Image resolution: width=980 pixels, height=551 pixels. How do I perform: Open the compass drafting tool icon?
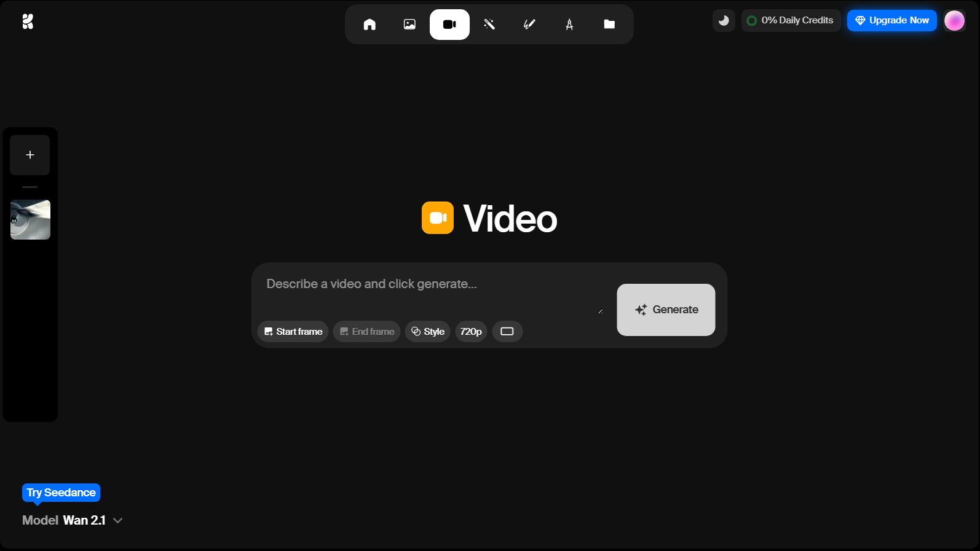point(569,25)
